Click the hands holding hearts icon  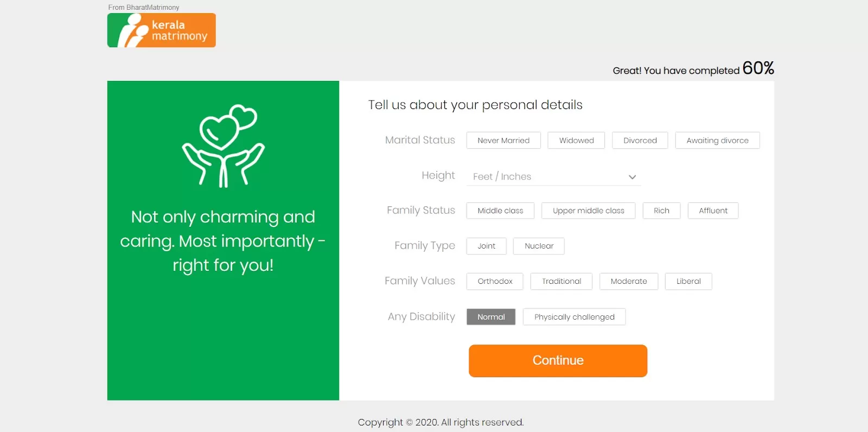(x=223, y=145)
